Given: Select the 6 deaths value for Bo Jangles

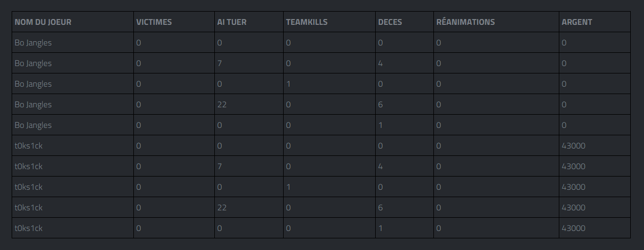Looking at the screenshot, I should point(380,105).
